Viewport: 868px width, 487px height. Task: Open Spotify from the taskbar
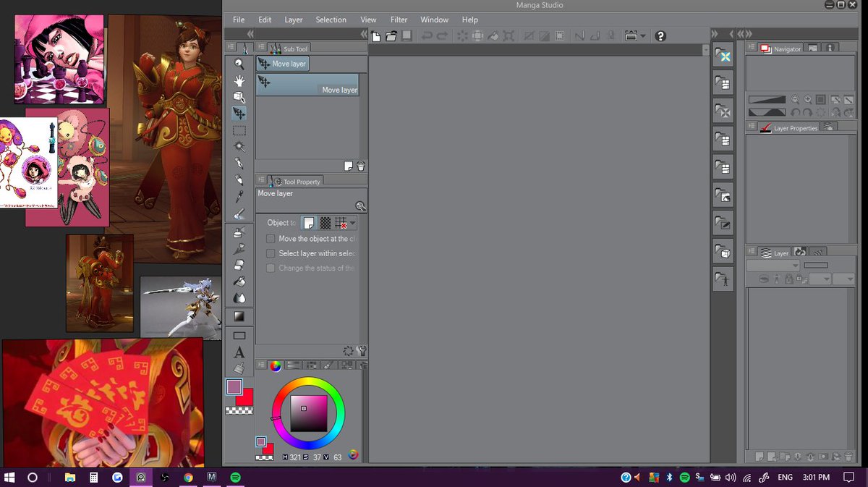[x=235, y=478]
